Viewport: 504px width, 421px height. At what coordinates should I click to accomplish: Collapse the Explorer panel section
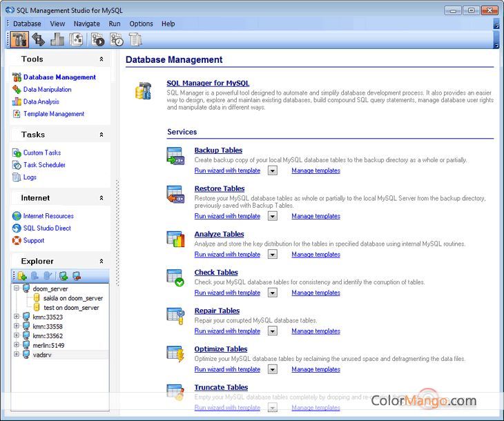(x=101, y=262)
